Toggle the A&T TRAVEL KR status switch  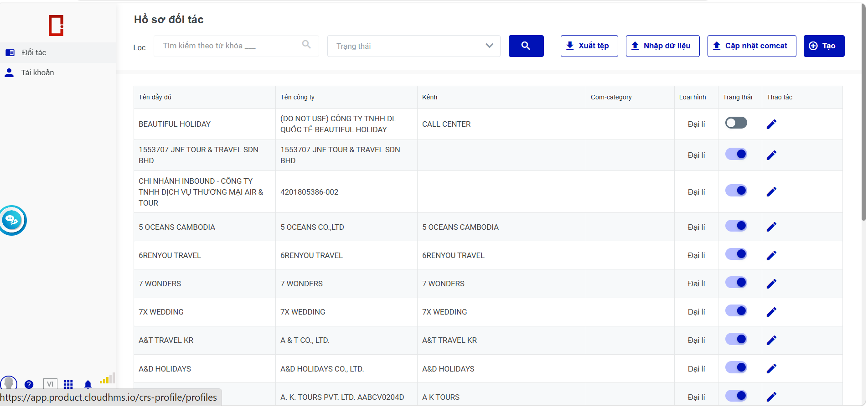[x=736, y=339]
